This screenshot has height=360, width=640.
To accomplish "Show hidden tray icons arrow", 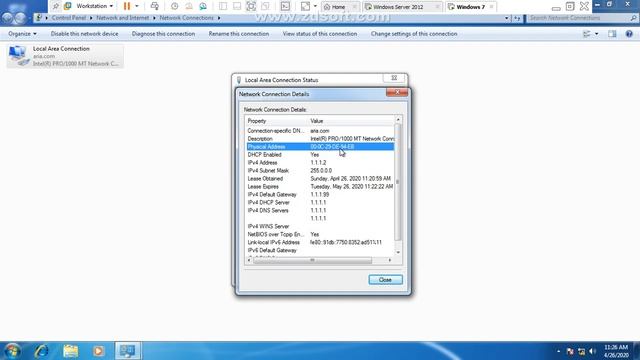I will [558, 351].
